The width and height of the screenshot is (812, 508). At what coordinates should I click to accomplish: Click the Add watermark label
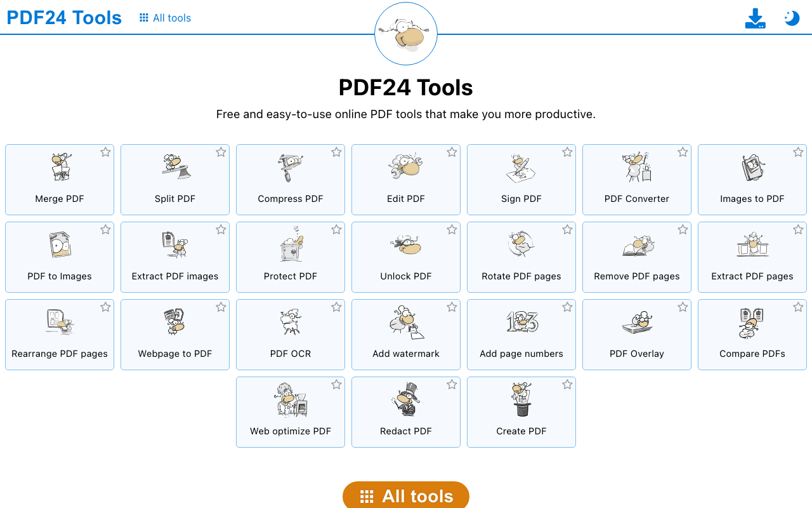point(406,354)
